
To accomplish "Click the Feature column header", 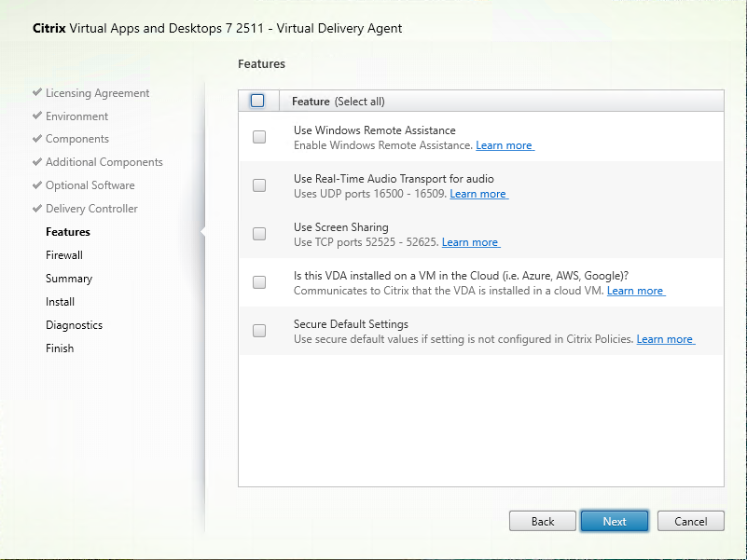I will [x=311, y=102].
